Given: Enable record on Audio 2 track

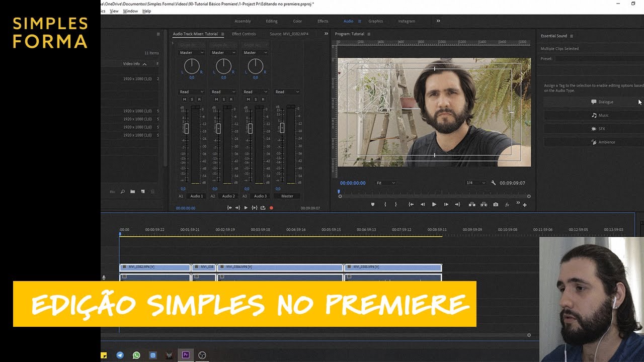Looking at the screenshot, I should coord(230,99).
